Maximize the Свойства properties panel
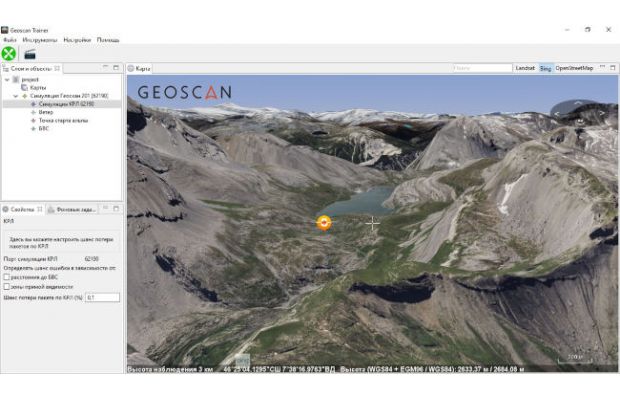Image resolution: width=620 pixels, height=400 pixels. (x=116, y=209)
